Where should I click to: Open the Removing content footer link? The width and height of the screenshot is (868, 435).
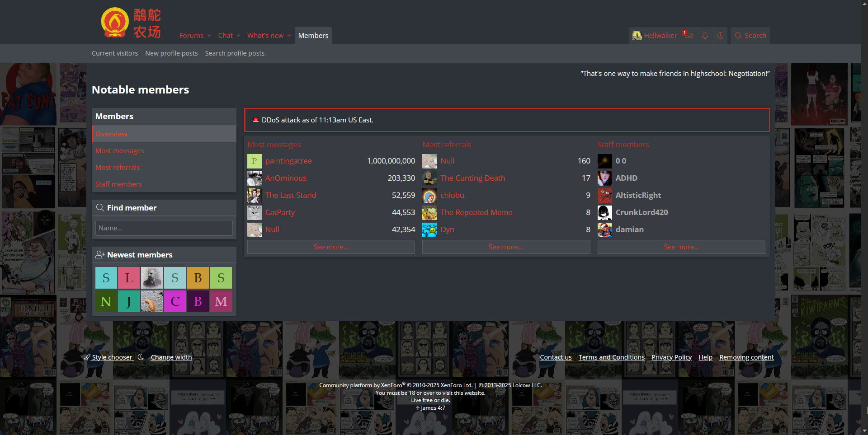(746, 357)
